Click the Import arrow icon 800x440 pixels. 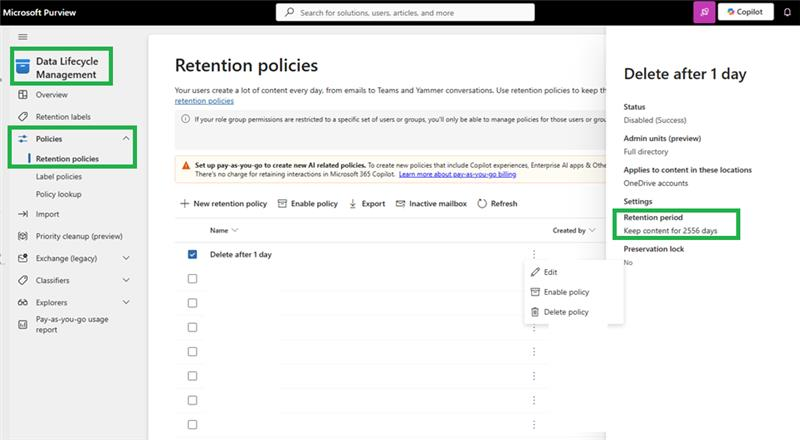(x=23, y=214)
